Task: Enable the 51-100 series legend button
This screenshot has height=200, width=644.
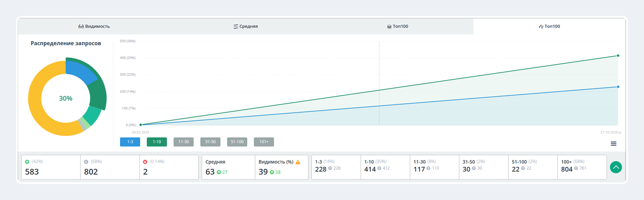Action: coord(237,142)
